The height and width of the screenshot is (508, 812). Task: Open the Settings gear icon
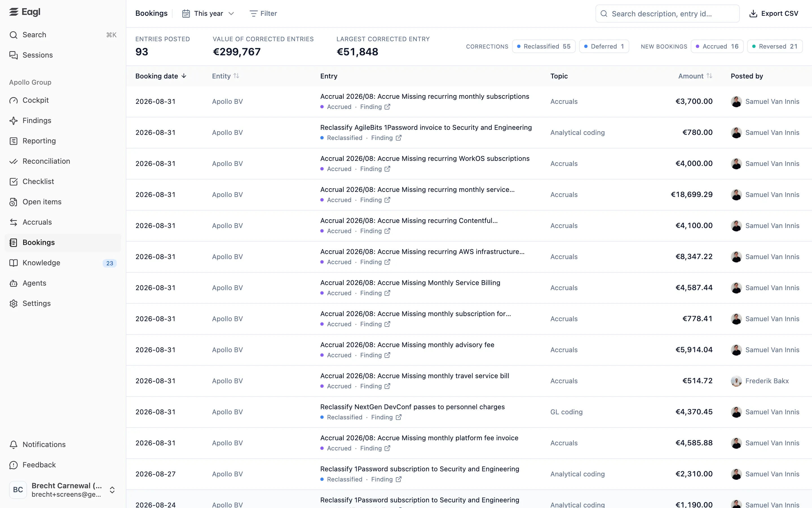pyautogui.click(x=14, y=304)
